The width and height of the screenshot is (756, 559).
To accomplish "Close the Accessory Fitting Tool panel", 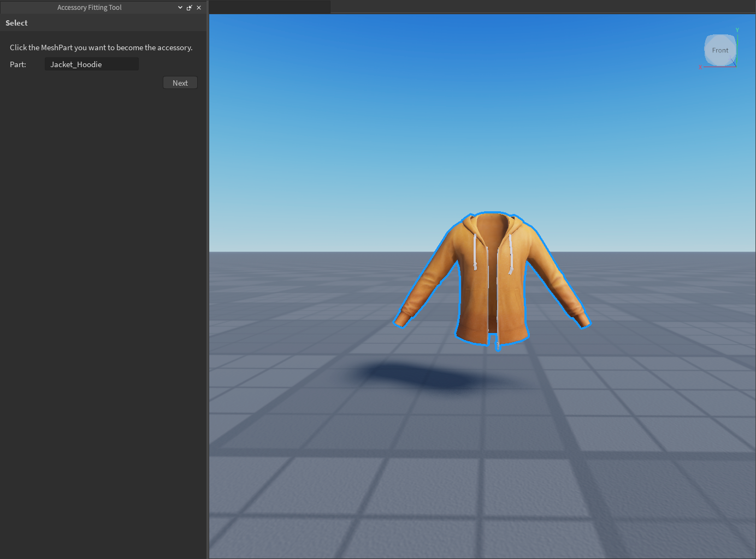I will tap(199, 8).
